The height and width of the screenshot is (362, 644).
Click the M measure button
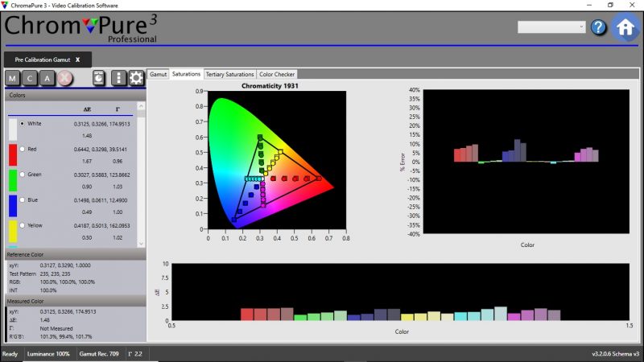click(x=13, y=78)
